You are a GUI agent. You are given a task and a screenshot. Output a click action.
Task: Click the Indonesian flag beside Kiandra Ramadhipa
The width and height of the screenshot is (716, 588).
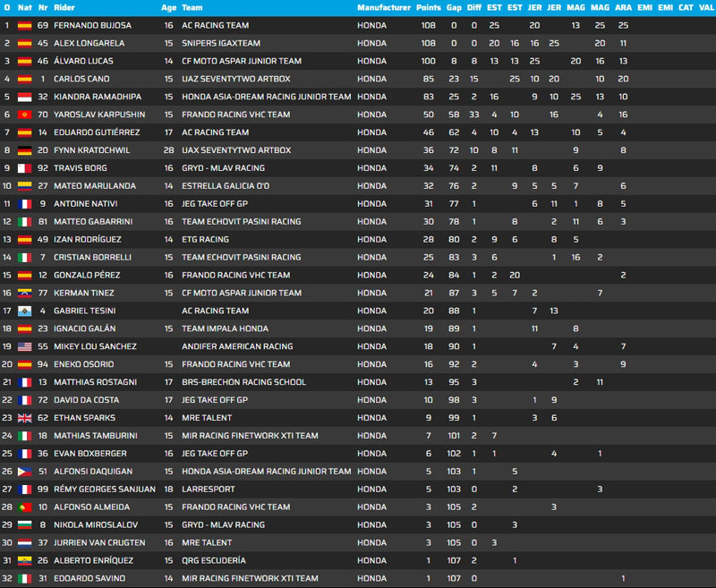(25, 97)
